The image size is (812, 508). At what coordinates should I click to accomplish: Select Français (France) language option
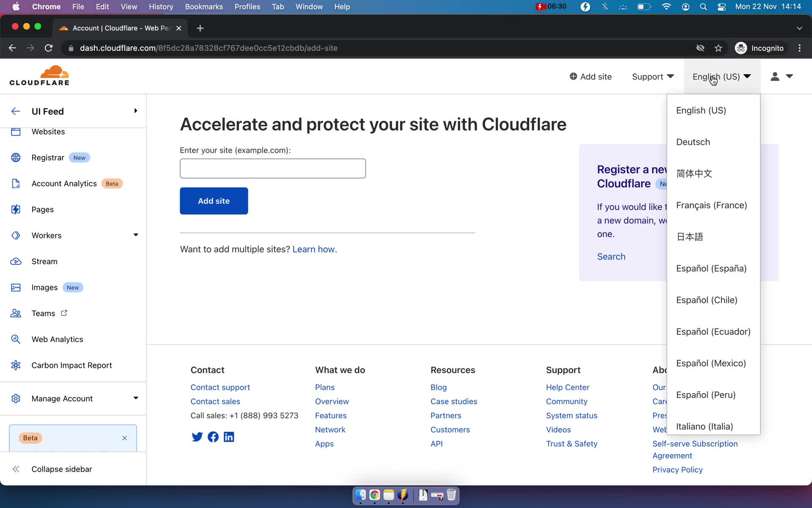tap(711, 205)
